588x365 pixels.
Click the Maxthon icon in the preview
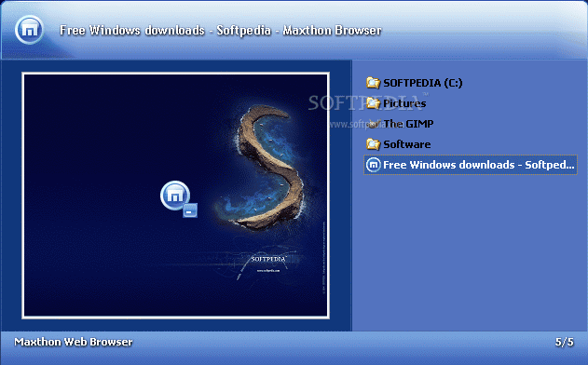pos(175,196)
